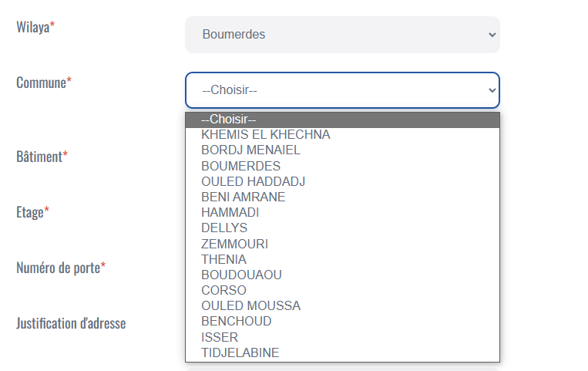The width and height of the screenshot is (588, 371).
Task: Select BENCHOUD option
Action: tap(236, 321)
